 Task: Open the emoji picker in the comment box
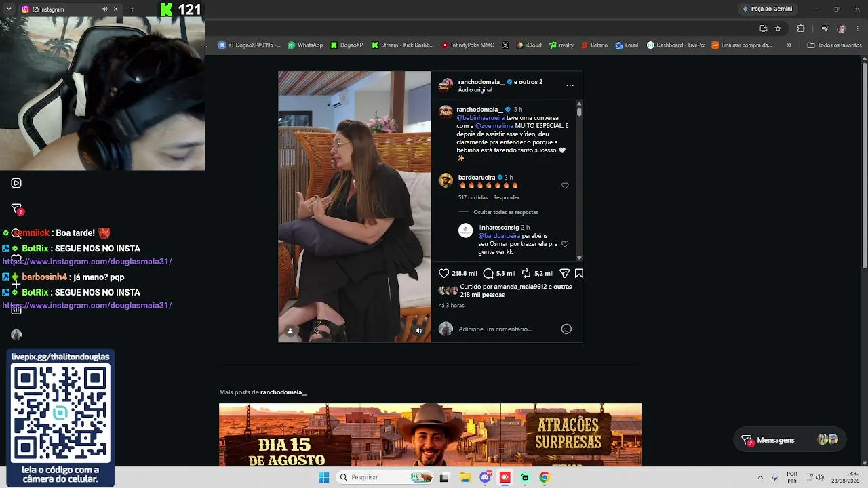pyautogui.click(x=566, y=329)
